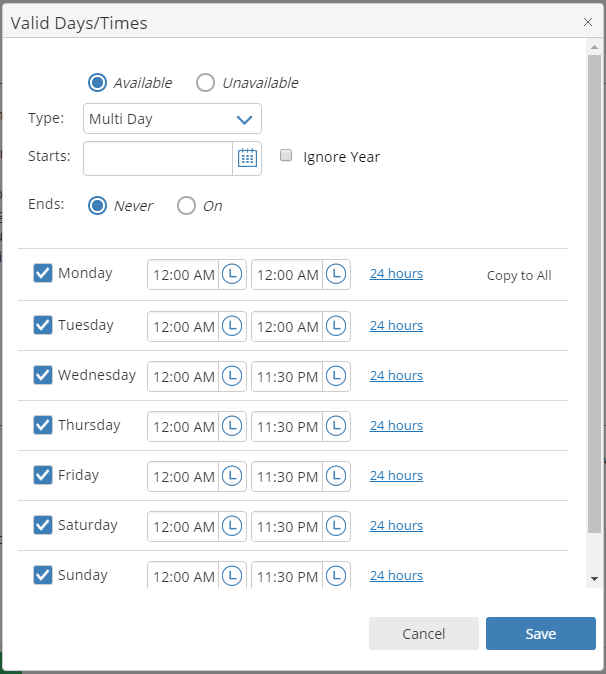Expand the Type dropdown showing Multi Day
Viewport: 606px width, 674px height.
point(172,119)
